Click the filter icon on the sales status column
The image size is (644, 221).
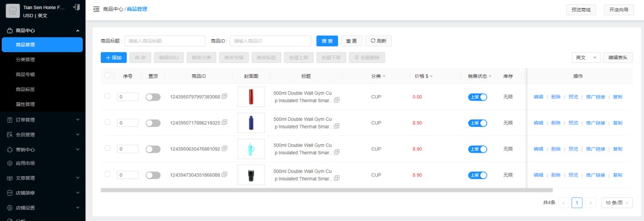pyautogui.click(x=489, y=76)
